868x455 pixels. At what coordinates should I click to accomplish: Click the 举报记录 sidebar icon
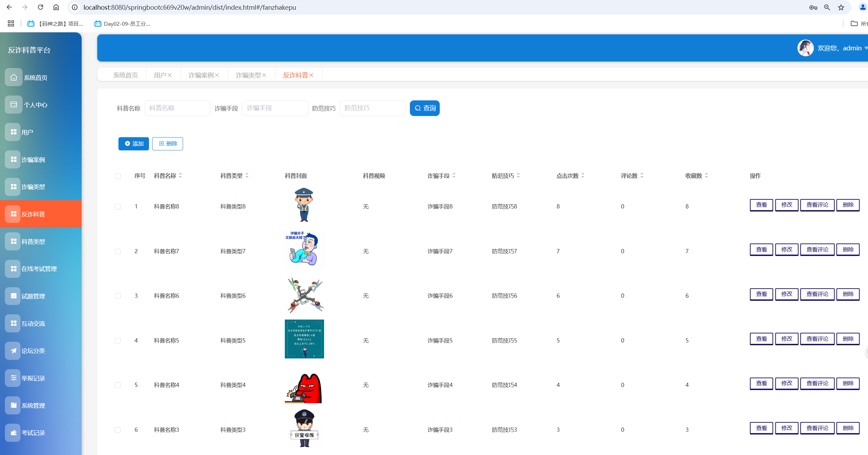[x=14, y=378]
